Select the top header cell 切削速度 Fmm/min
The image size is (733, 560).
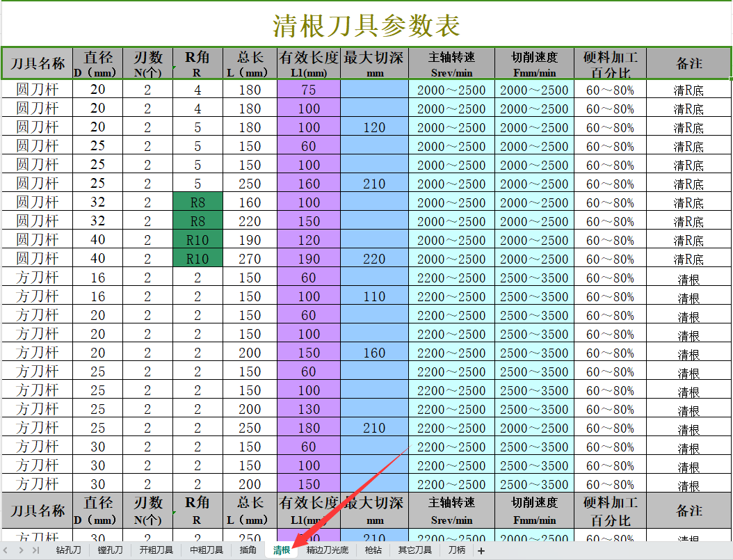click(534, 63)
